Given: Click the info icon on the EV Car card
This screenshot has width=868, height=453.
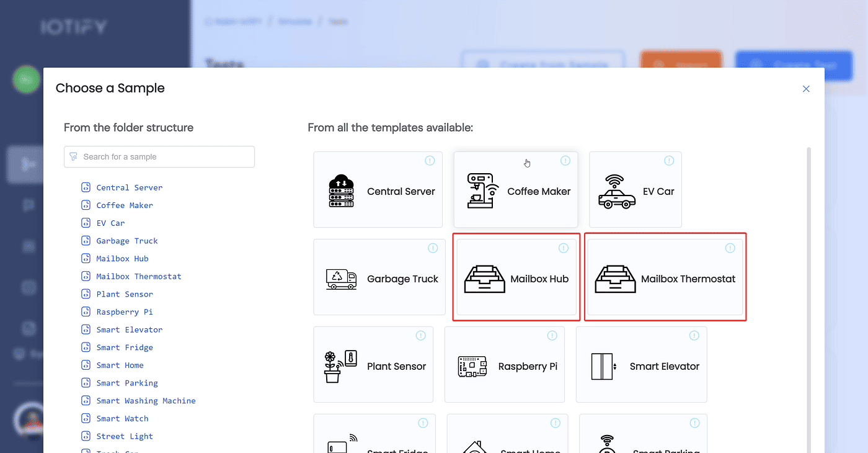Looking at the screenshot, I should pyautogui.click(x=669, y=160).
